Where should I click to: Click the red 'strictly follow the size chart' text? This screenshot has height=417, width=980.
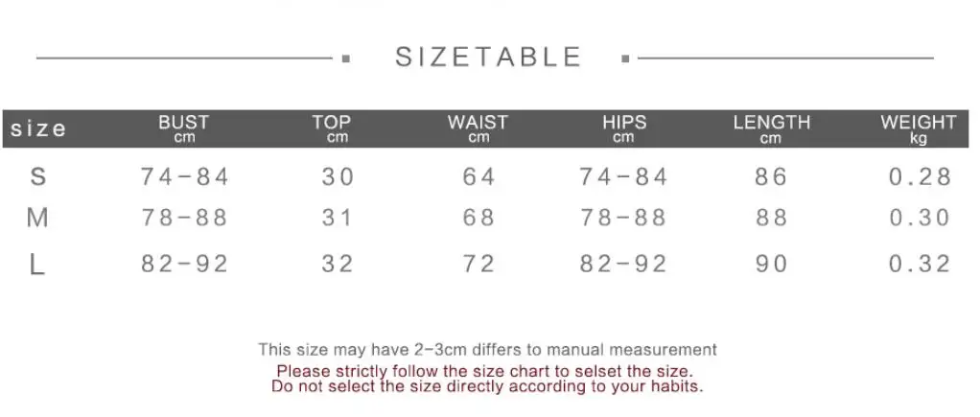pos(484,371)
